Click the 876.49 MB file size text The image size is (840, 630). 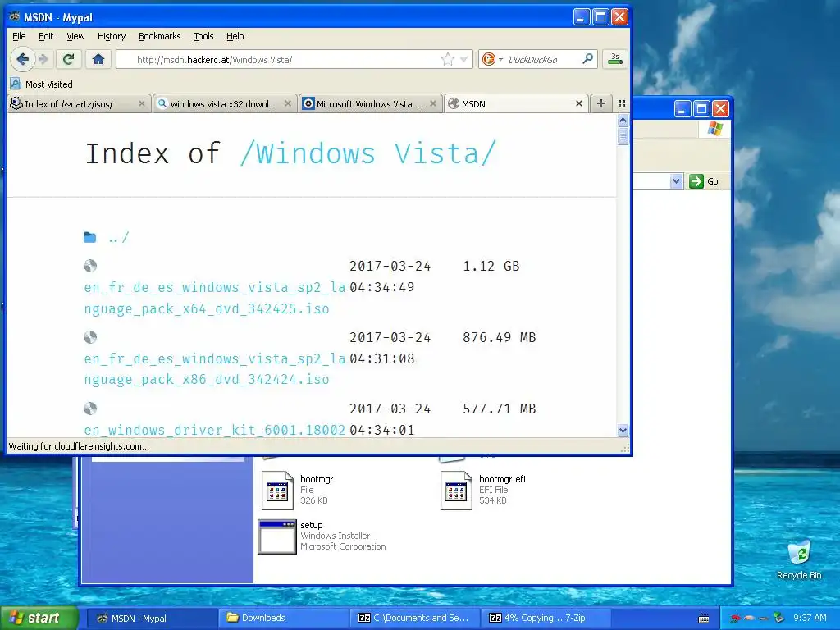tap(500, 337)
